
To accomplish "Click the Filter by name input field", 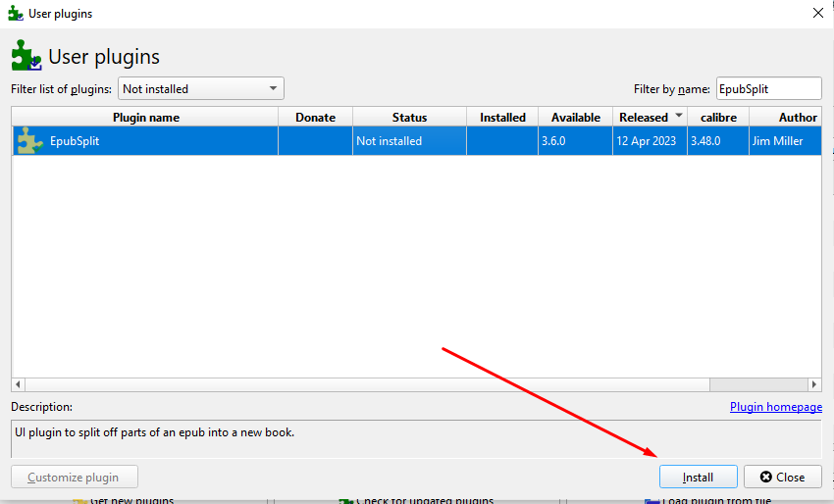I will coord(768,89).
